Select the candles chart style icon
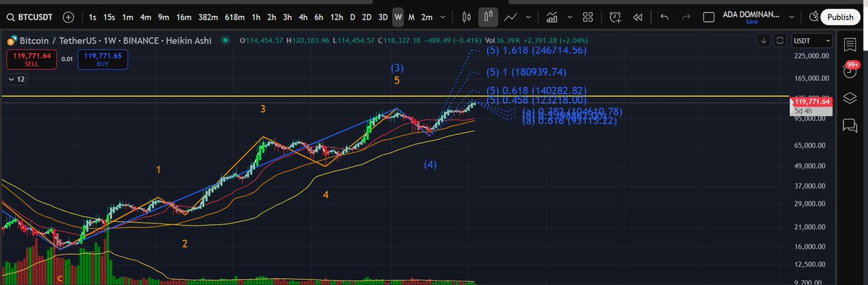Image resolution: width=868 pixels, height=285 pixels. (466, 17)
